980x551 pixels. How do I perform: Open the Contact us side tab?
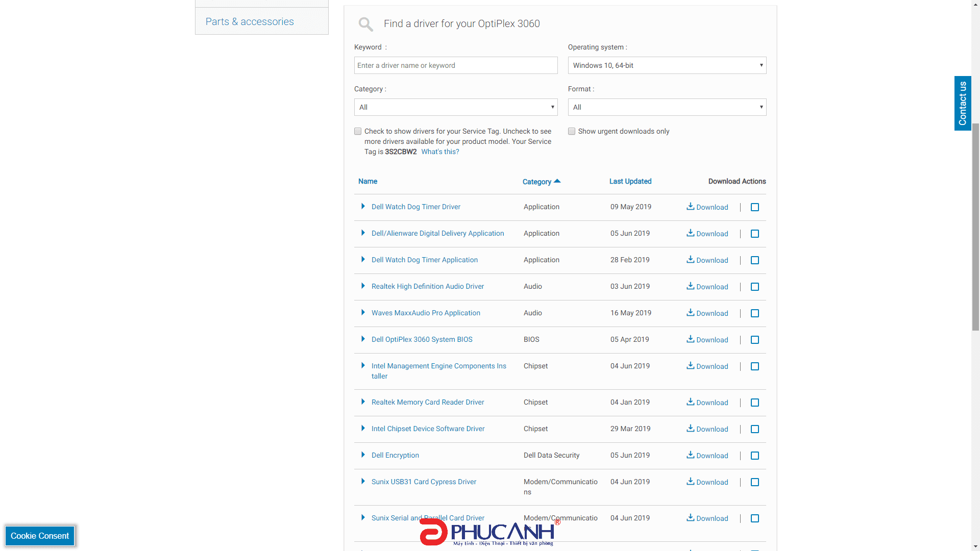[963, 104]
